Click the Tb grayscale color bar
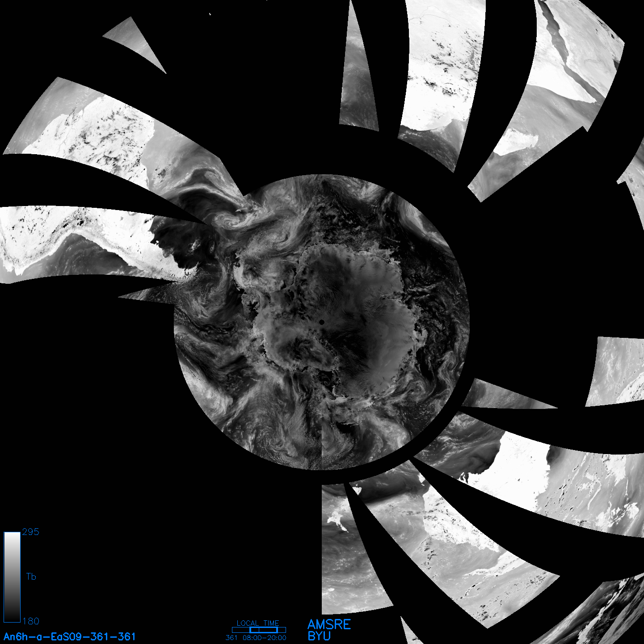Image resolution: width=644 pixels, height=644 pixels. (x=12, y=577)
